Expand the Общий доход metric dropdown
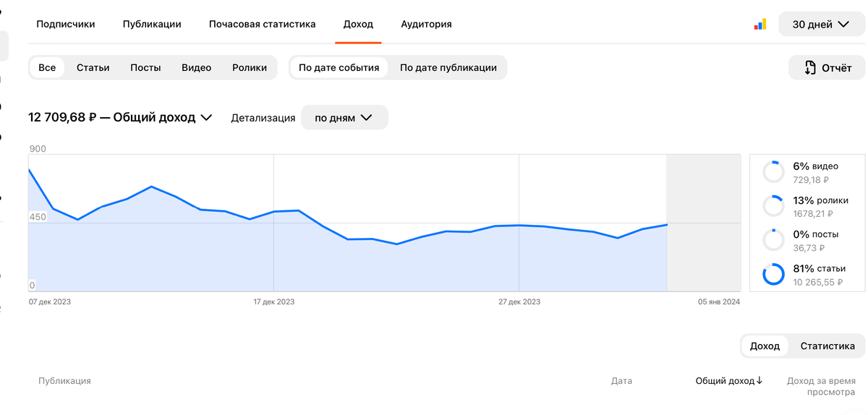The image size is (868, 415). pyautogui.click(x=120, y=117)
